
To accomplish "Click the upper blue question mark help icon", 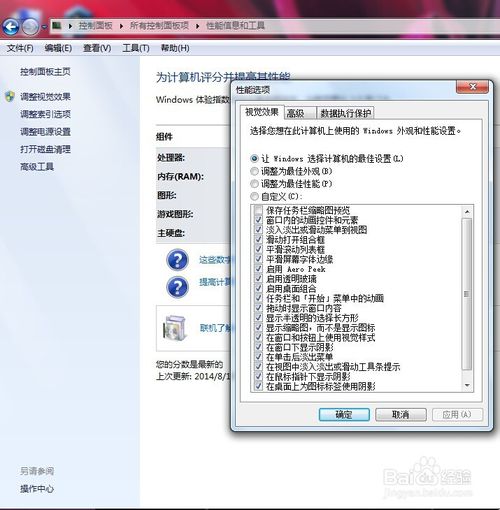I will click(178, 259).
